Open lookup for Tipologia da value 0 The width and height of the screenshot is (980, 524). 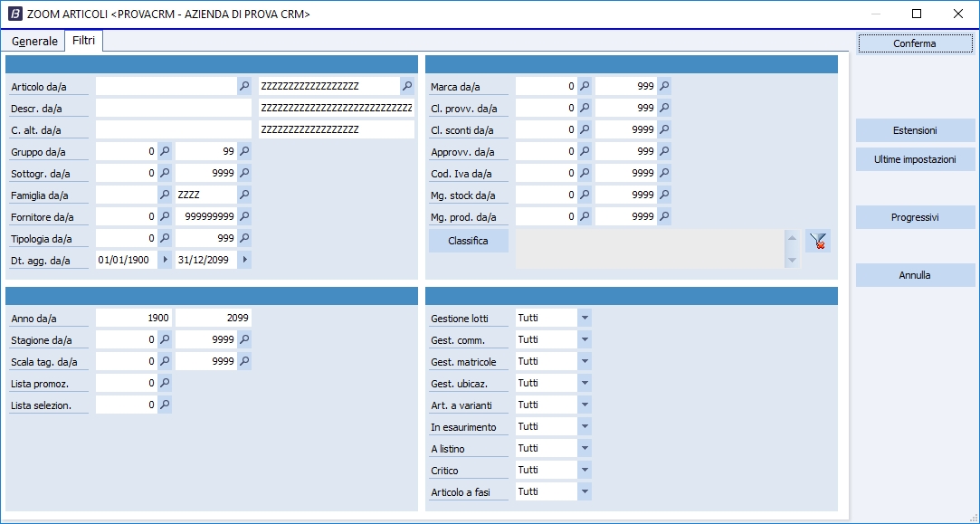pos(165,238)
